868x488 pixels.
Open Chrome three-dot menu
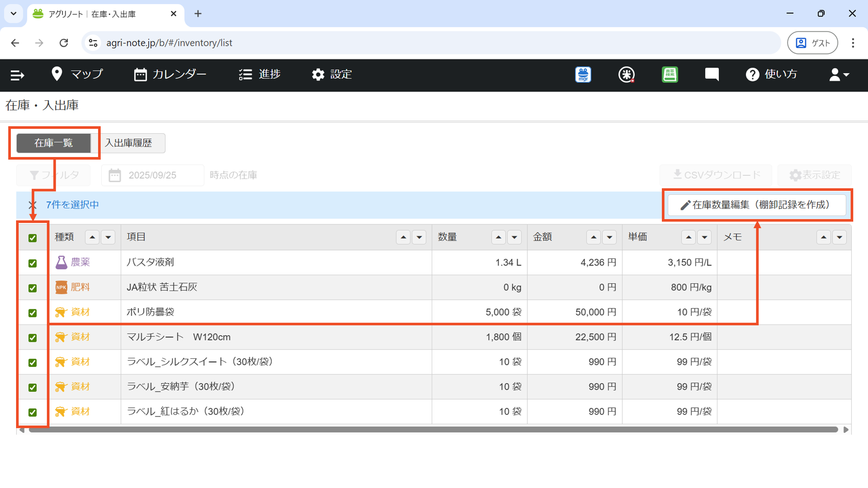(x=853, y=43)
